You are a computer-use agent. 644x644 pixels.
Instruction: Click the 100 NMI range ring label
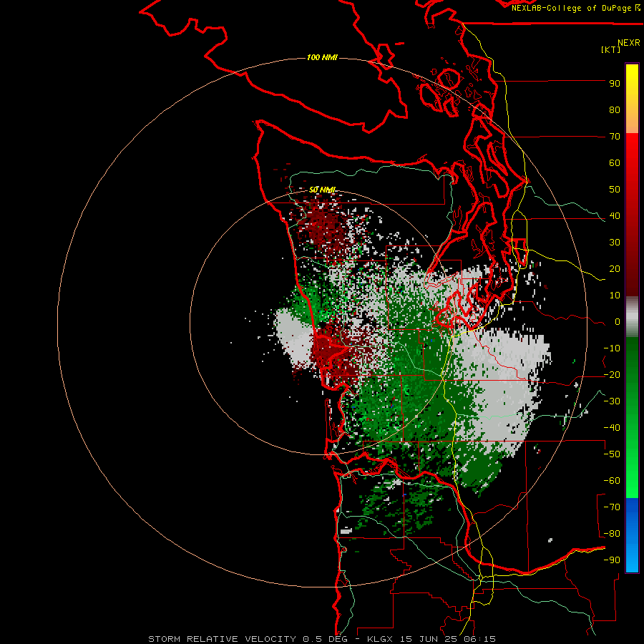coord(322,57)
